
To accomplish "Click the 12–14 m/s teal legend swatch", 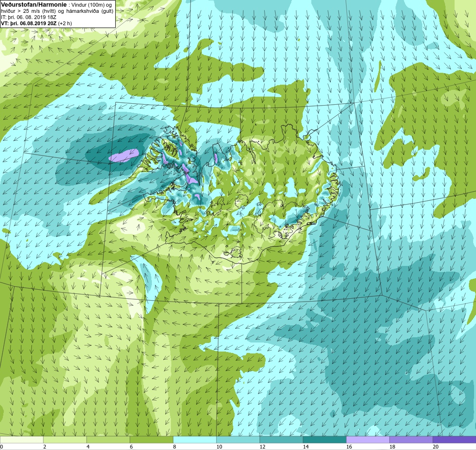I will click(x=281, y=440).
